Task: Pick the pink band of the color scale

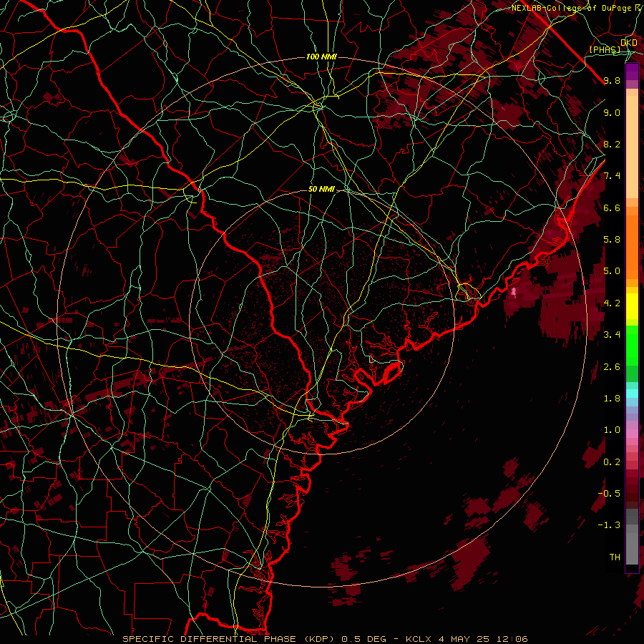Action: coord(632,434)
